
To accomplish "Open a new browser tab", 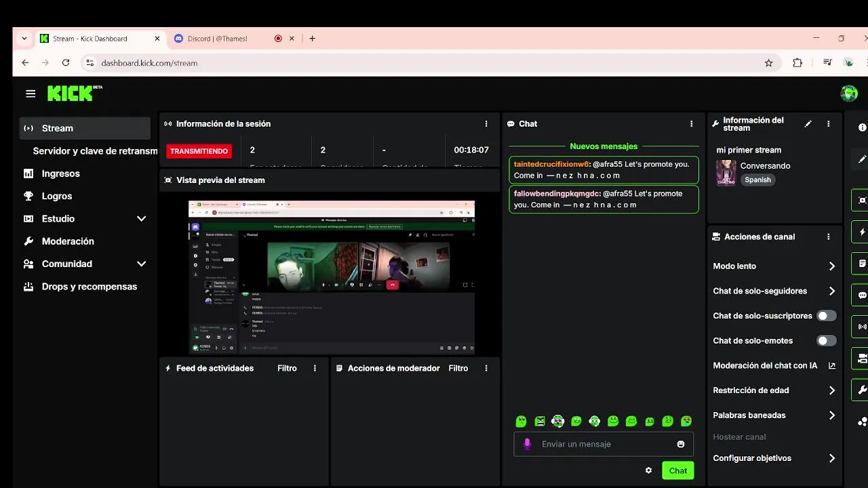I will (x=312, y=39).
